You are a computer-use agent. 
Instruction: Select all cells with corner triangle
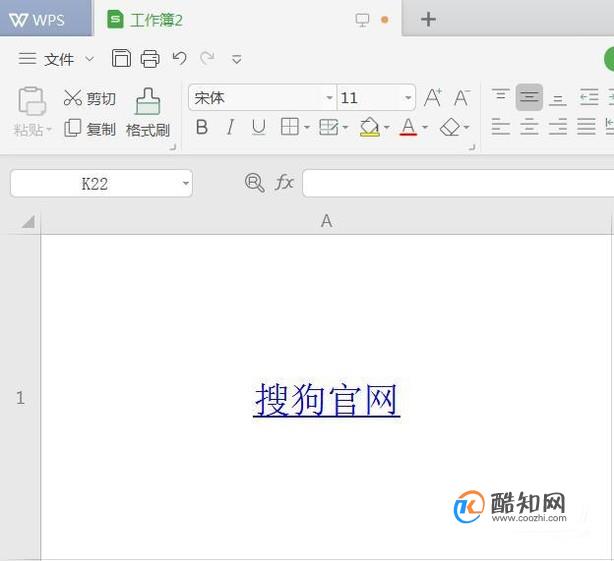[28, 222]
